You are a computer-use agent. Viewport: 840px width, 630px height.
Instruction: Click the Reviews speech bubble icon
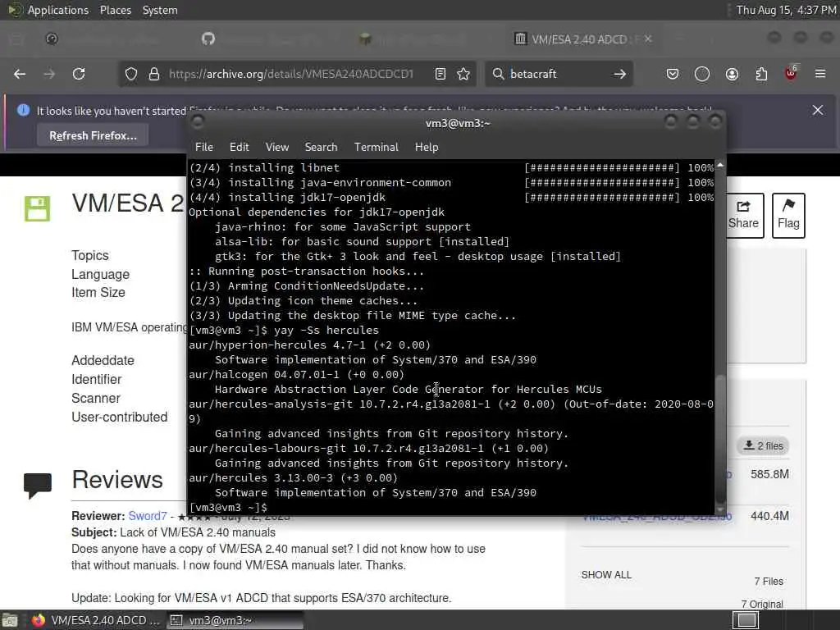[x=38, y=486]
